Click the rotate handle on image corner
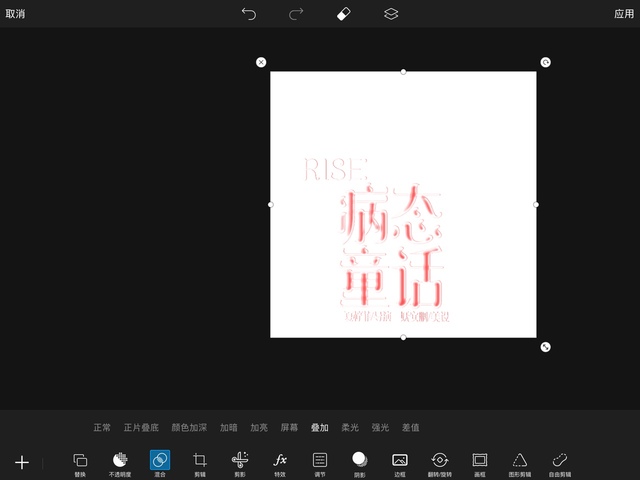The image size is (640, 480). click(x=545, y=62)
